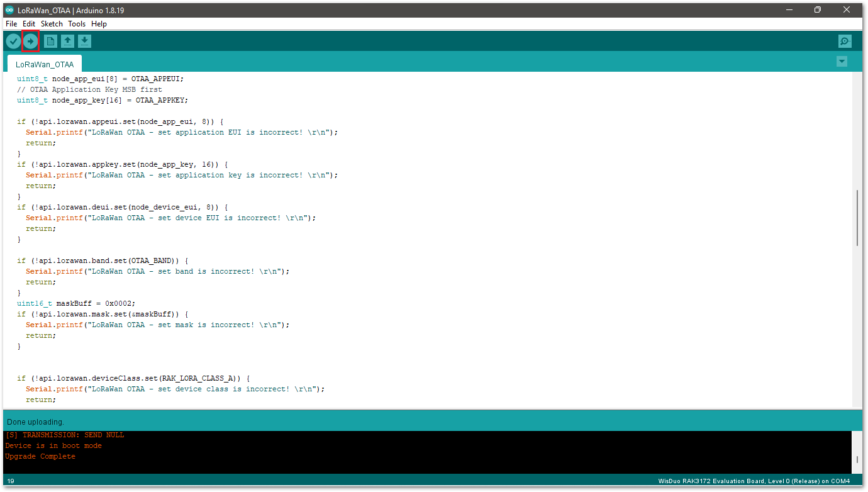Click the Upload arrow button

(30, 41)
